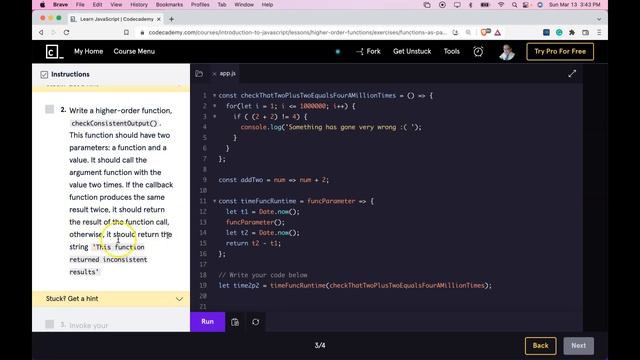Open the Wi-Fi menu bar icon
Screen dimensions: 640x360
[501, 5]
